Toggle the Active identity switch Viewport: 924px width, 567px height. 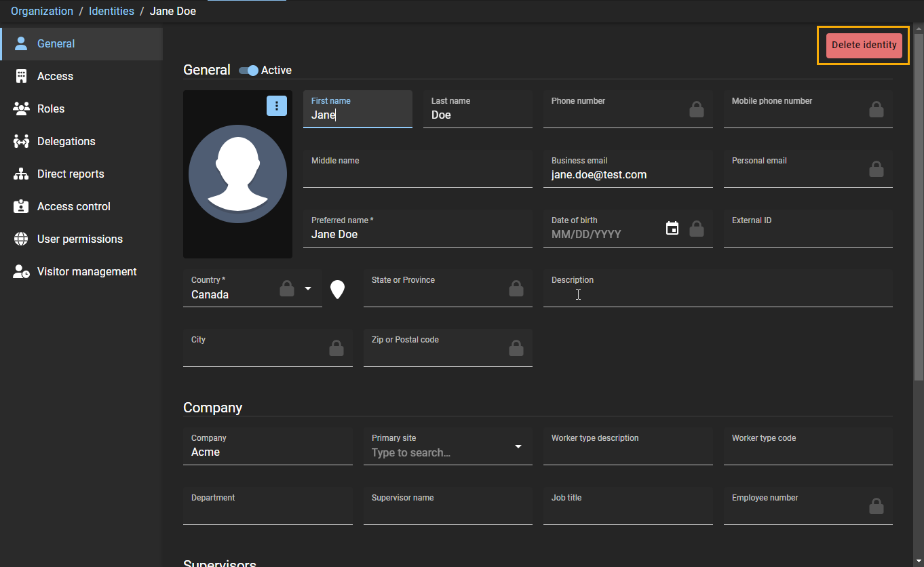pos(248,71)
